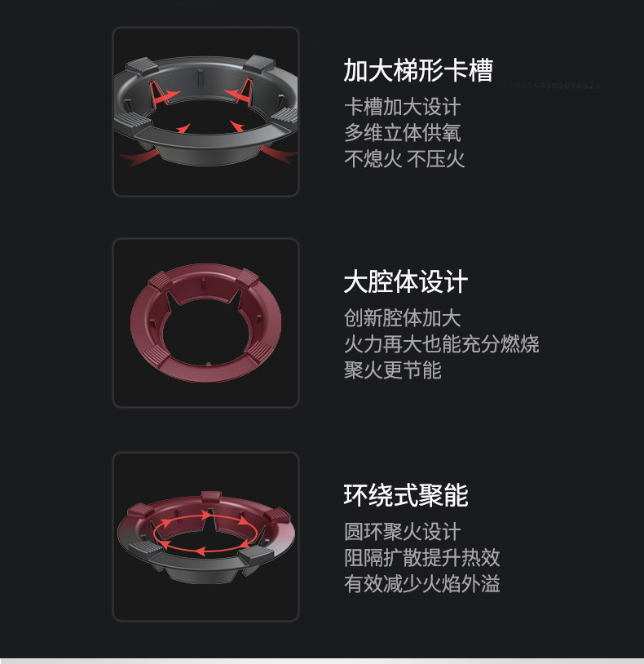
Task: Click the ring image with circular red arrows
Action: [x=206, y=537]
